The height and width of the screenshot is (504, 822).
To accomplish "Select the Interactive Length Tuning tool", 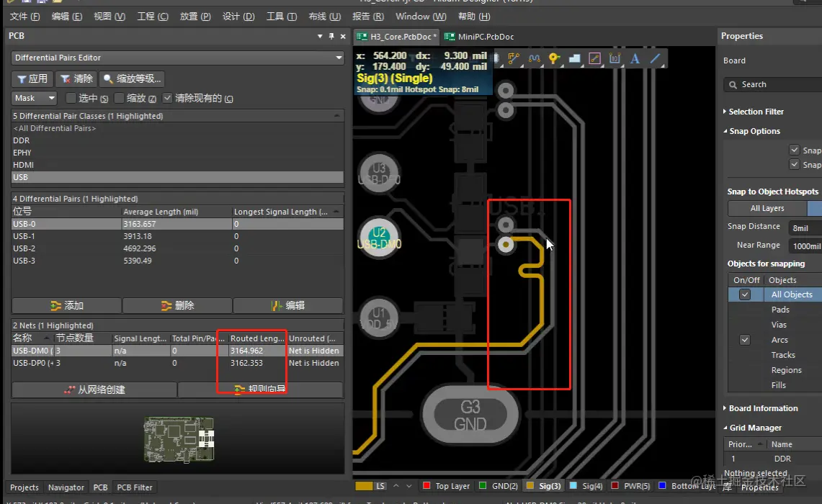I will [x=535, y=58].
